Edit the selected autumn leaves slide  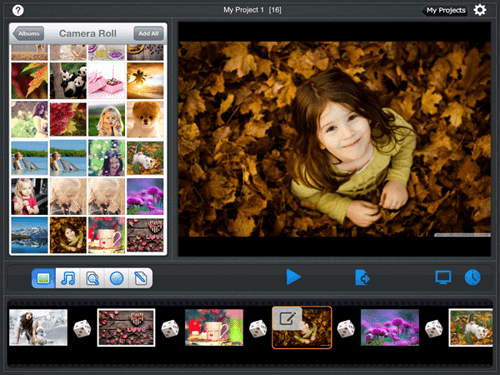[x=287, y=318]
